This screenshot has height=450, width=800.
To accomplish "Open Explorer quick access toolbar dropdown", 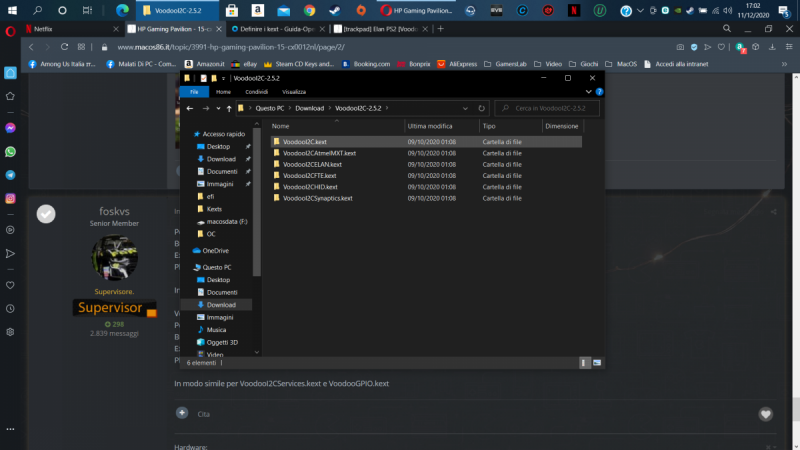I will [x=223, y=79].
